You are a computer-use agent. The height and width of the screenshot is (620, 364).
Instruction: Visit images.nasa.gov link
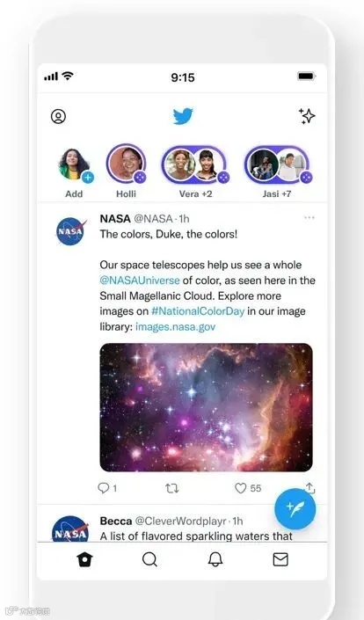click(176, 327)
